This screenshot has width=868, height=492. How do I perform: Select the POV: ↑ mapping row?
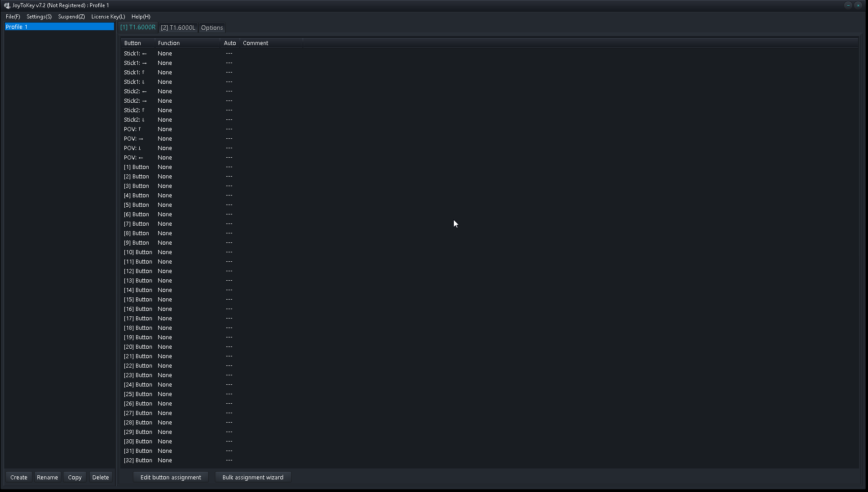[x=180, y=129]
